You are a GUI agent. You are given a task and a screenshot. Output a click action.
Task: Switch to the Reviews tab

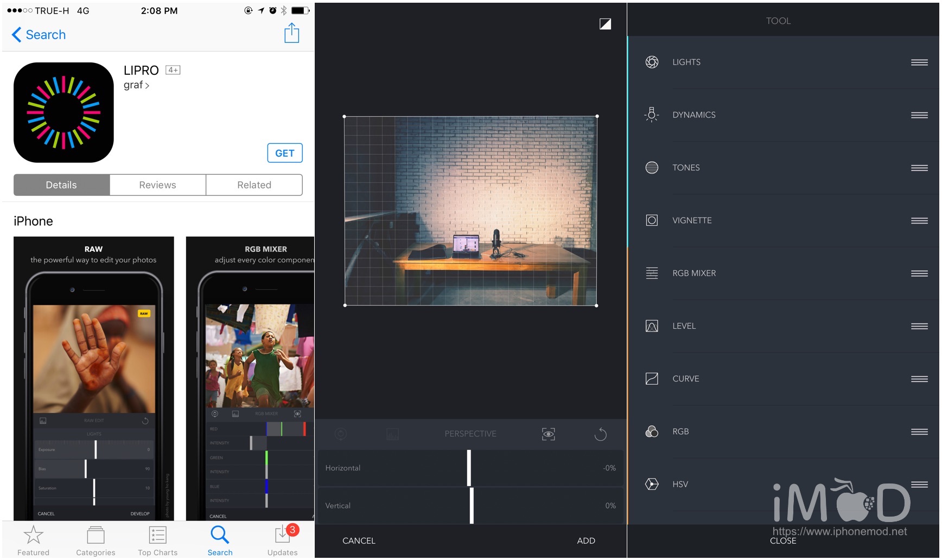[157, 185]
